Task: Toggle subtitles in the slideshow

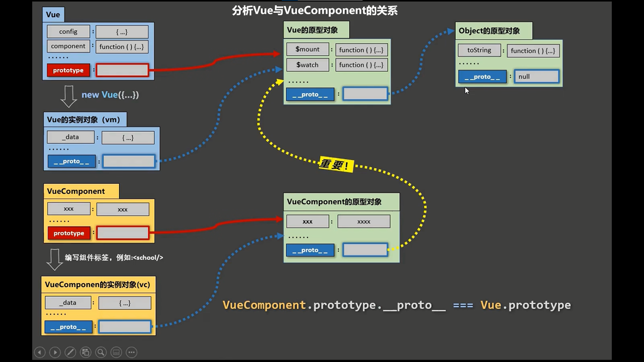Action: pyautogui.click(x=116, y=352)
